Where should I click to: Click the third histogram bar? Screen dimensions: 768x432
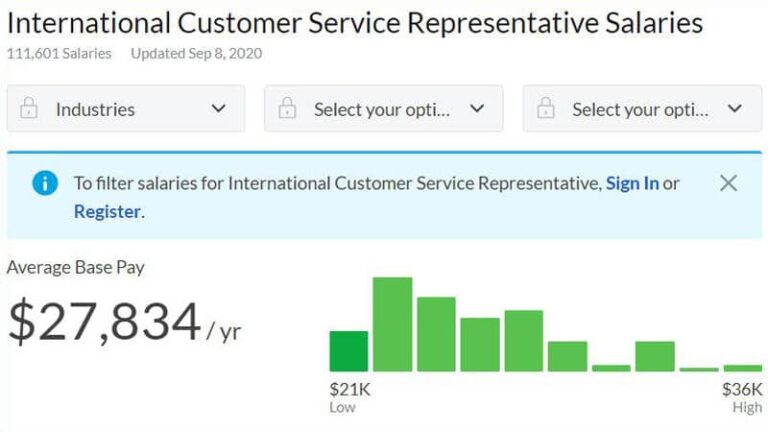tap(436, 334)
